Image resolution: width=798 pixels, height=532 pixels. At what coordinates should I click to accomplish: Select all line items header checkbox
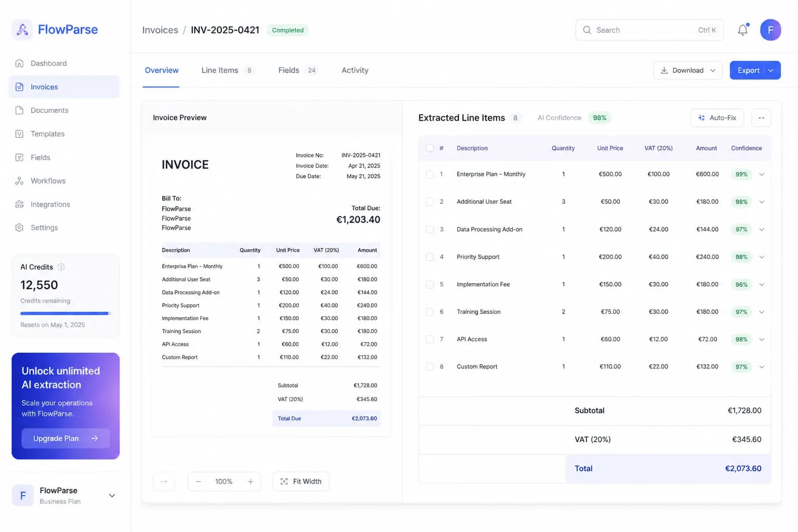point(430,148)
